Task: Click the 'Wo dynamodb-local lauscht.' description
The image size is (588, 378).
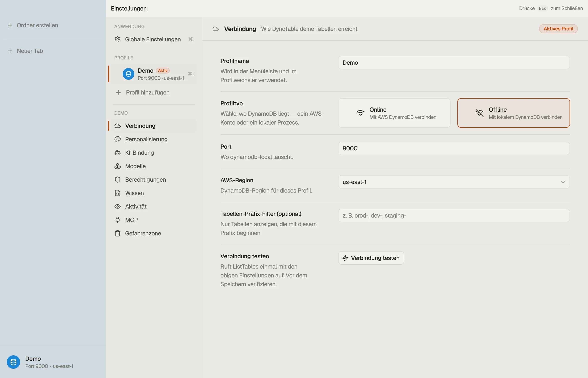Action: (257, 157)
